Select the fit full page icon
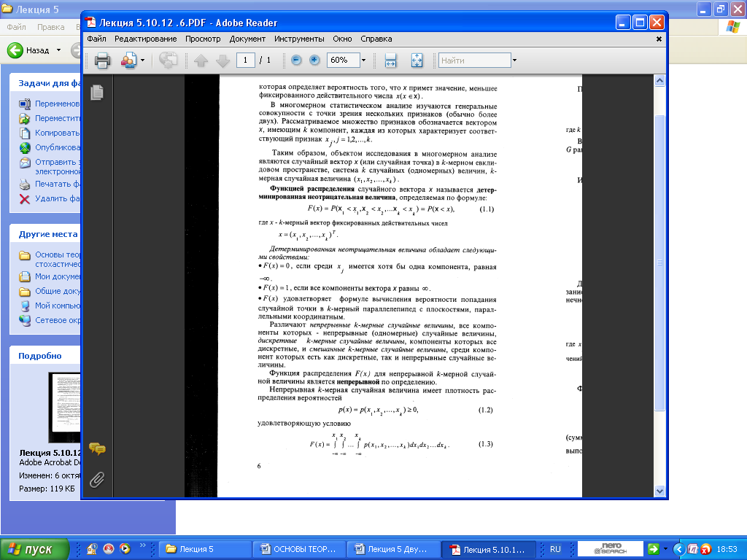The height and width of the screenshot is (560, 747). [x=417, y=61]
